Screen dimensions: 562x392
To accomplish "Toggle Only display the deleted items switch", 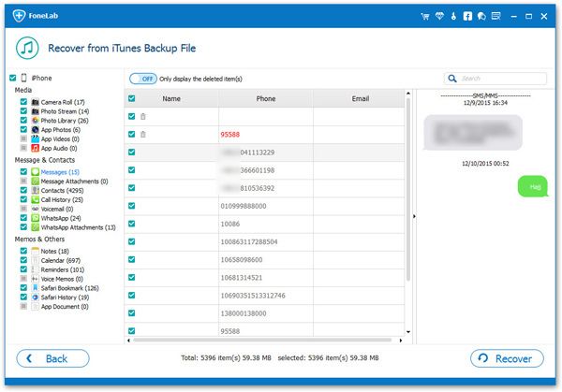I will tap(143, 79).
